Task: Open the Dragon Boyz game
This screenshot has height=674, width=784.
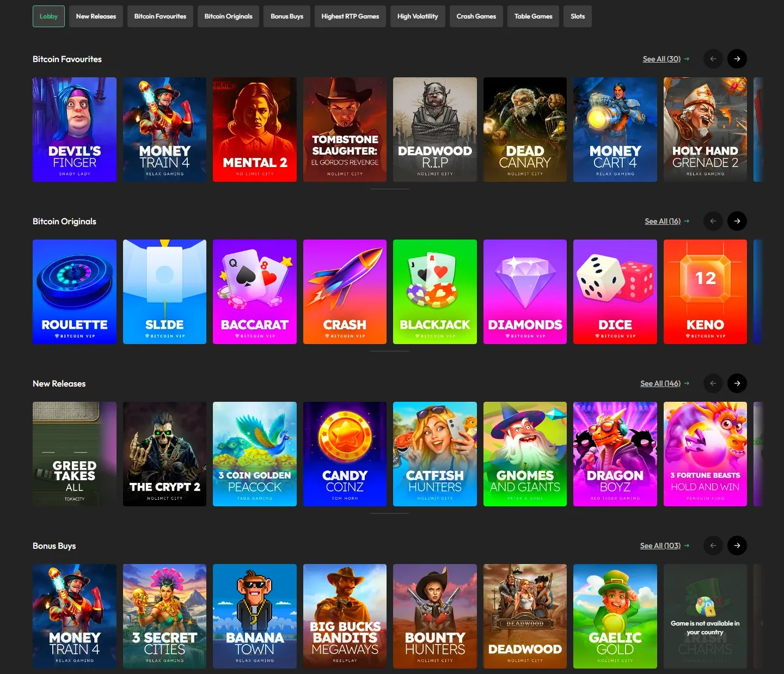Action: (x=615, y=454)
